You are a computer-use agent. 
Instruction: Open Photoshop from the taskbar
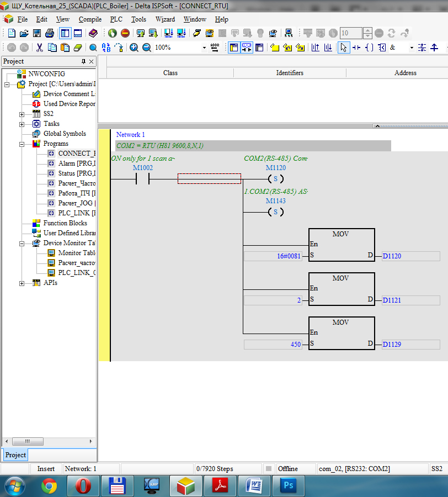pyautogui.click(x=289, y=485)
